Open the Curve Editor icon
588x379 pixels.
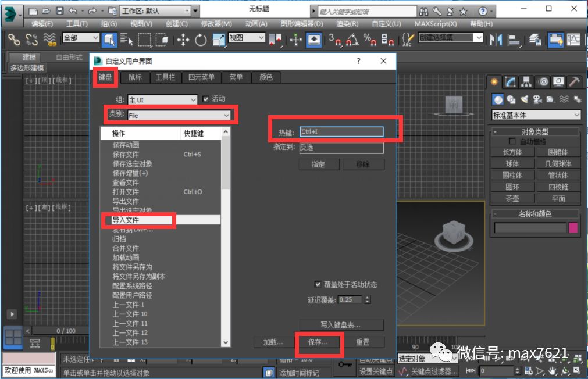pos(573,40)
